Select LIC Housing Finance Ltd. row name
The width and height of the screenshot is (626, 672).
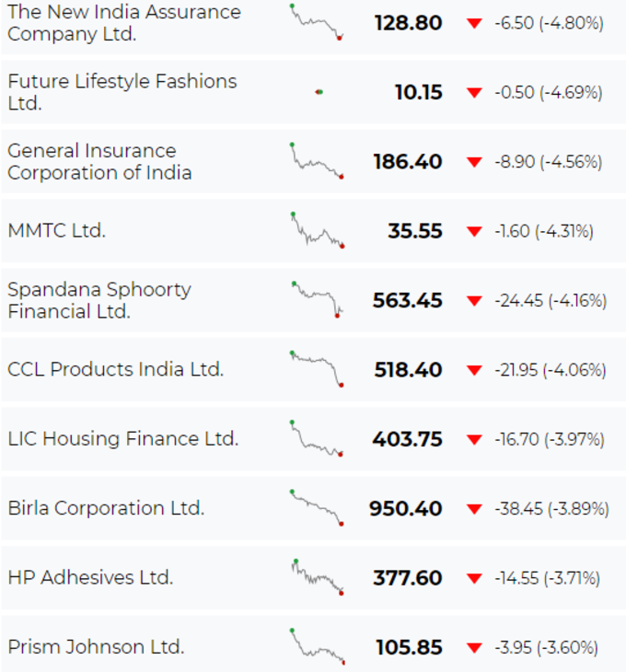[x=123, y=439]
